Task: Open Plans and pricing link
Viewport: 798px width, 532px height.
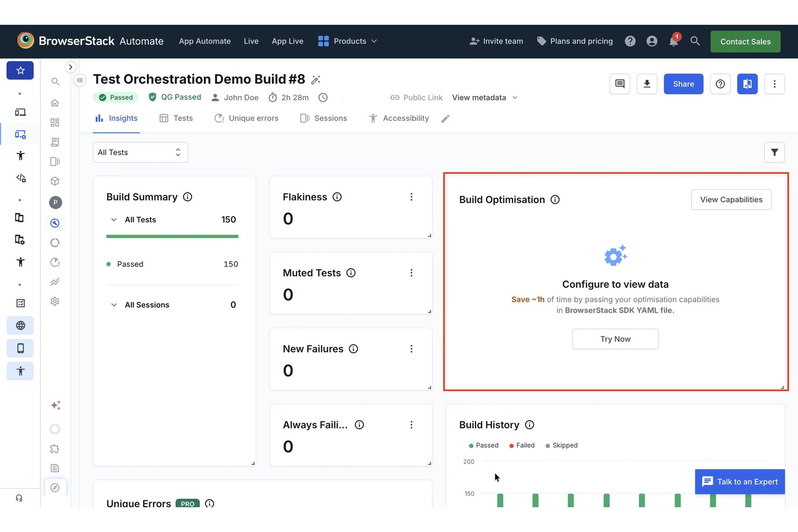Action: (x=575, y=41)
